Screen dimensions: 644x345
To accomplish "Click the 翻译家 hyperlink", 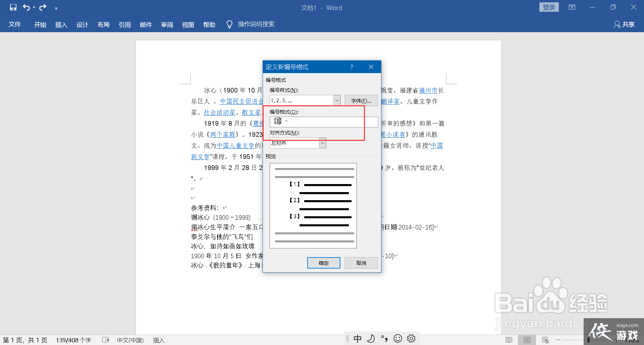I will click(x=390, y=101).
